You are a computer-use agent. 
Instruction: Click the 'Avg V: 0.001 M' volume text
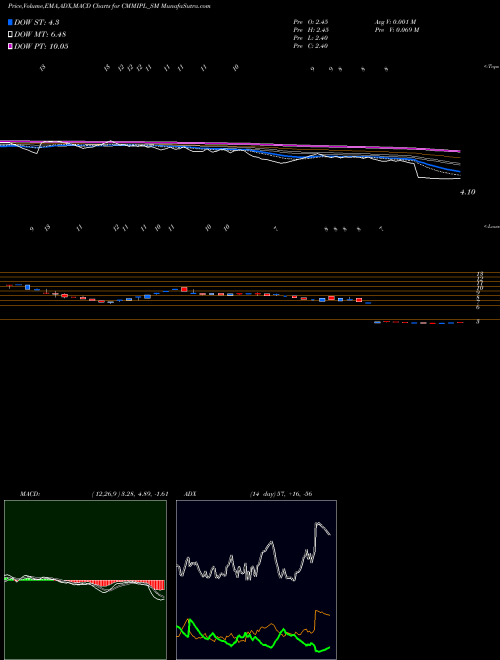point(395,21)
